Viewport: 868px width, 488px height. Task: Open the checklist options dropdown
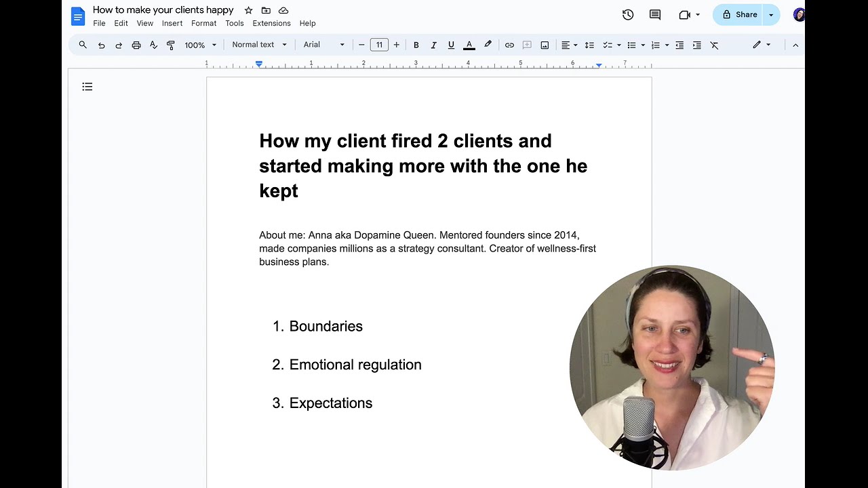coord(619,45)
